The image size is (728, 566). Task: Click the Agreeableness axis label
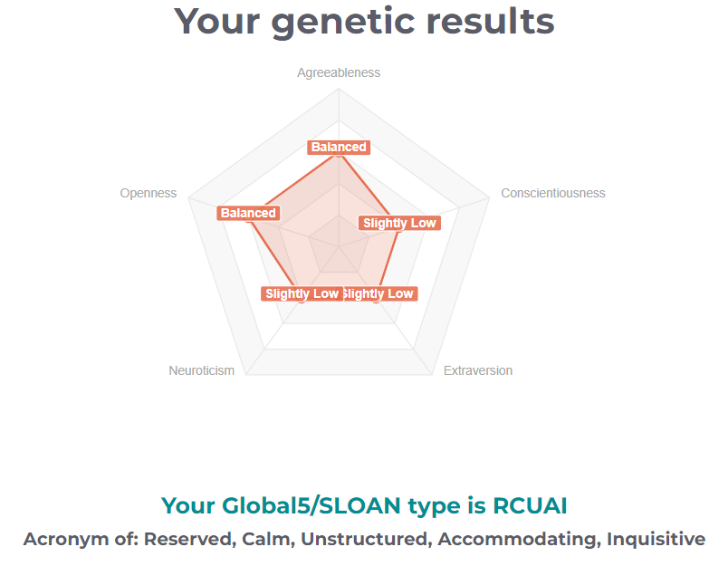click(339, 72)
